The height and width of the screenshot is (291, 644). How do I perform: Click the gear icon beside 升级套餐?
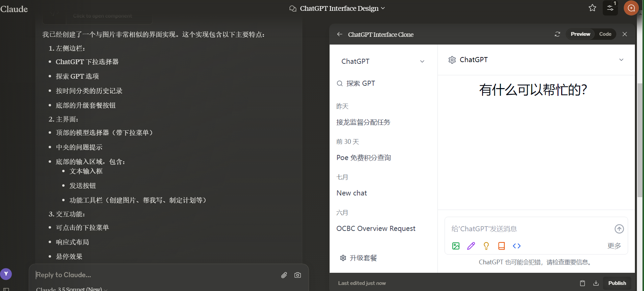343,258
